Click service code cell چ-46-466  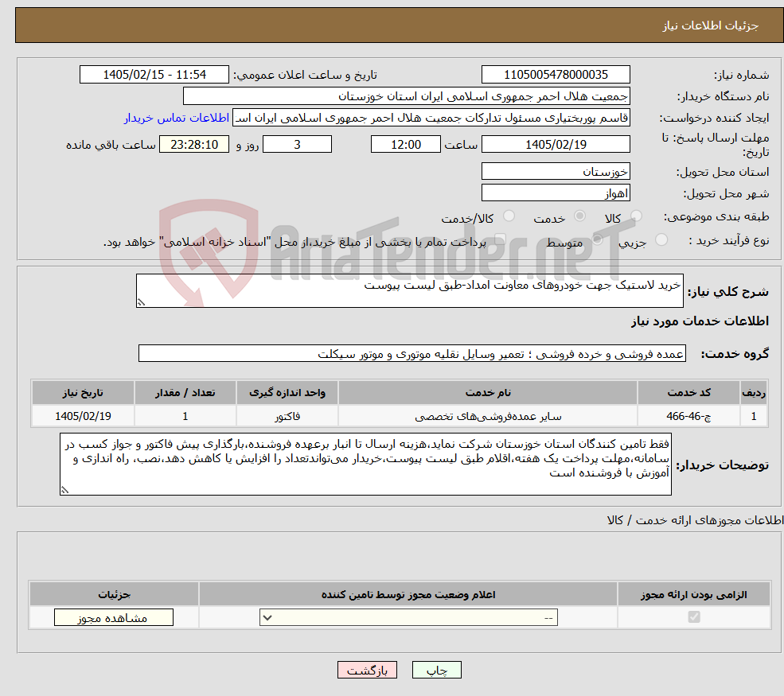(688, 416)
